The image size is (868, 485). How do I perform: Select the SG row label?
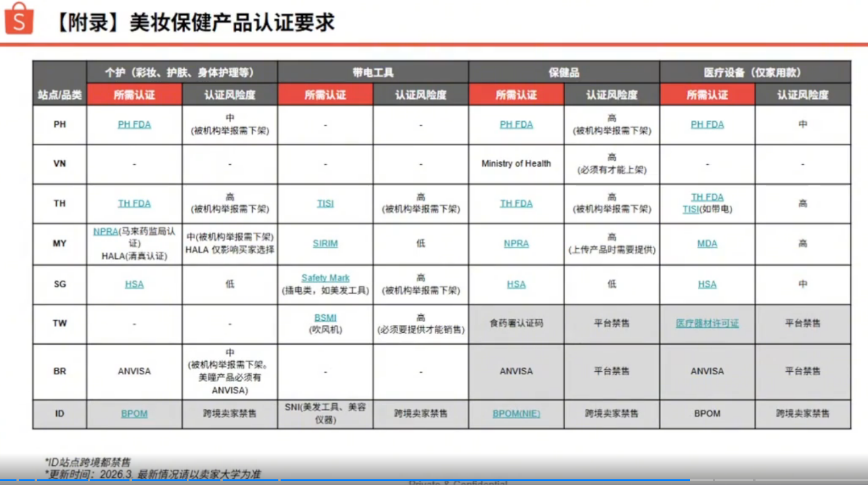[60, 284]
